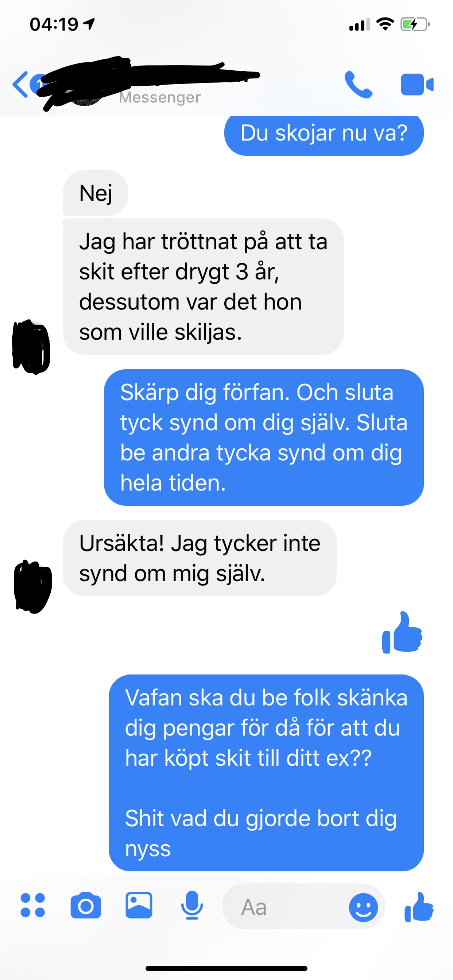Tap the avatar beside "som ville skiljas" message

click(x=31, y=347)
